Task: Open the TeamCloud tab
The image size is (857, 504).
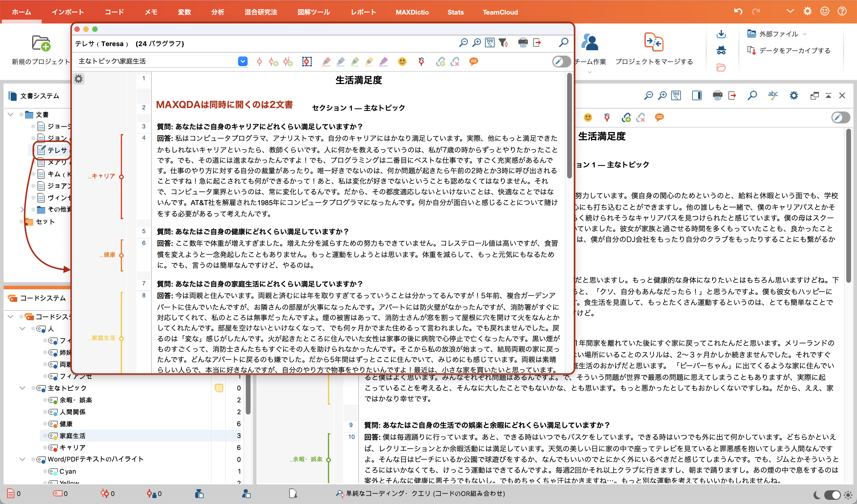Action: (x=500, y=12)
